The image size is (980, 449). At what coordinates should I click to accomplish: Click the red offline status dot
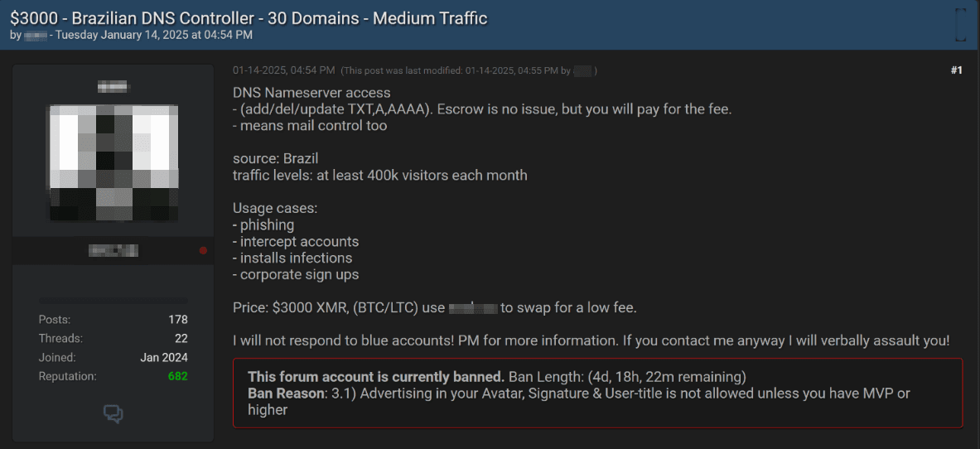(203, 250)
